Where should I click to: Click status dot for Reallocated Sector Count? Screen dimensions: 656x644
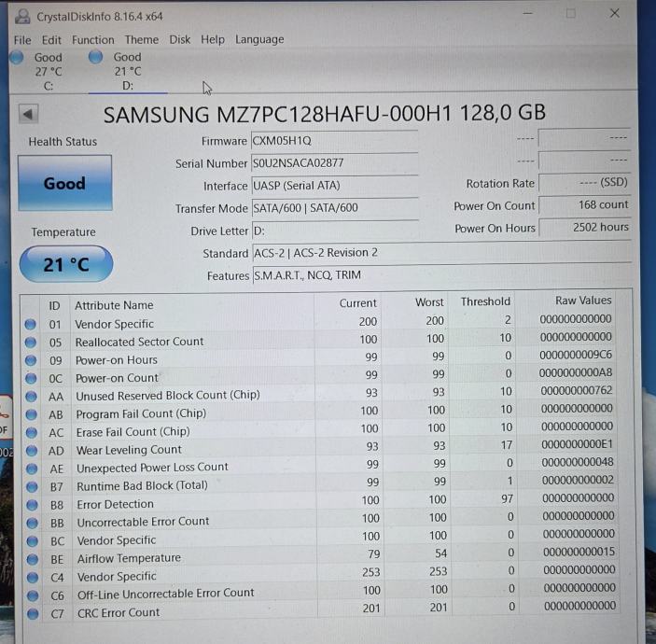(x=31, y=343)
